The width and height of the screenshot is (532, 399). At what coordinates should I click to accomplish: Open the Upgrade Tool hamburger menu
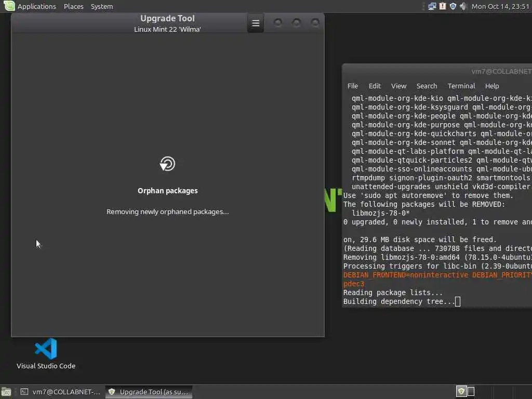pos(256,23)
